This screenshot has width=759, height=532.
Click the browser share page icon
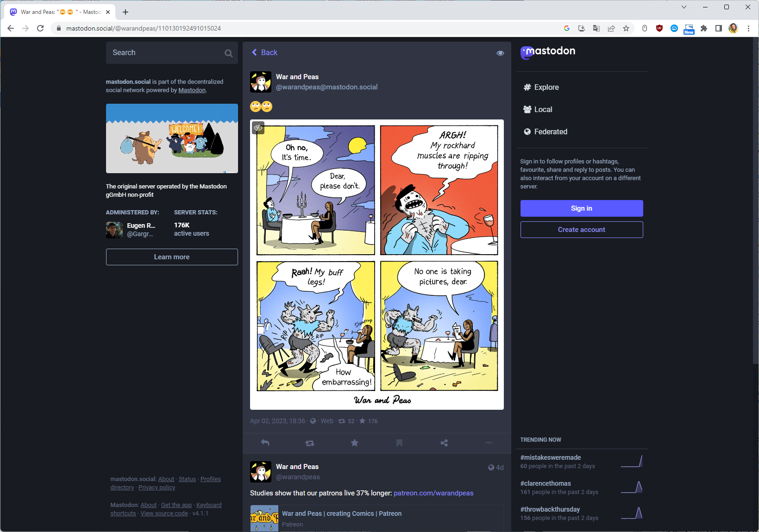click(x=611, y=28)
